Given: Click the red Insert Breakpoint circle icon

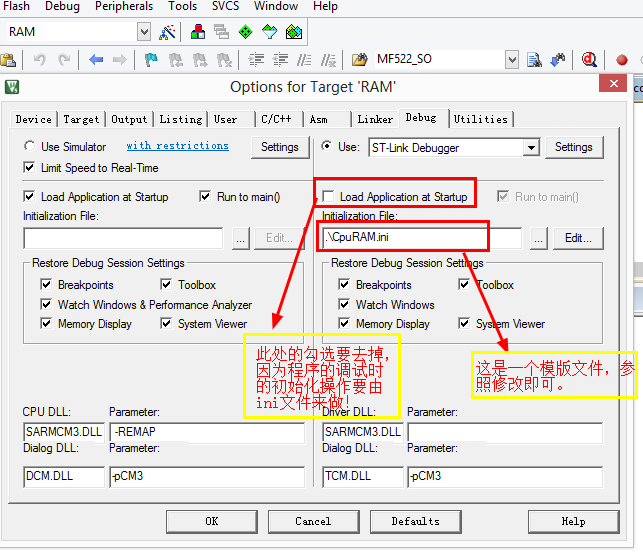Looking at the screenshot, I should tap(622, 60).
